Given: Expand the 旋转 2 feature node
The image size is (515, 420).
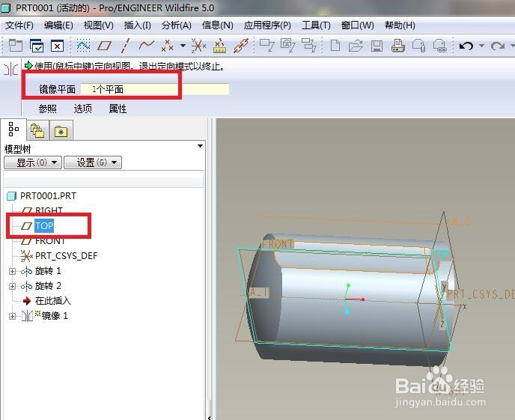Looking at the screenshot, I should pyautogui.click(x=12, y=286).
